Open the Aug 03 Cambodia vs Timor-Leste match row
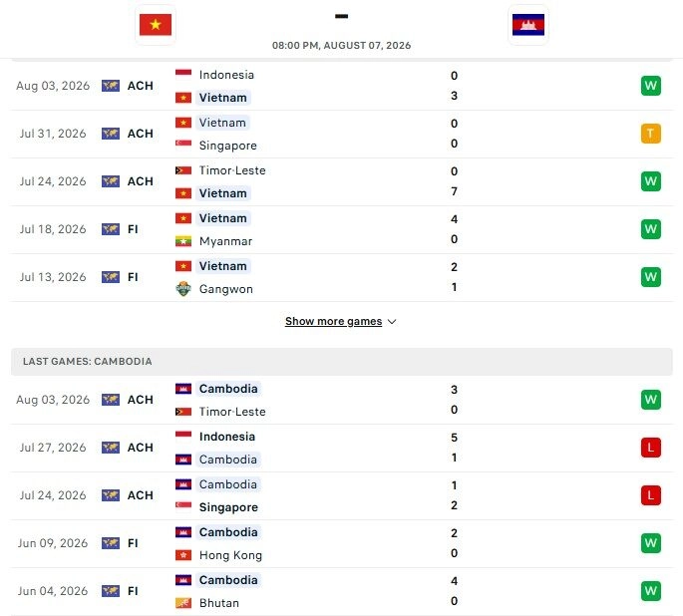 pyautogui.click(x=341, y=400)
